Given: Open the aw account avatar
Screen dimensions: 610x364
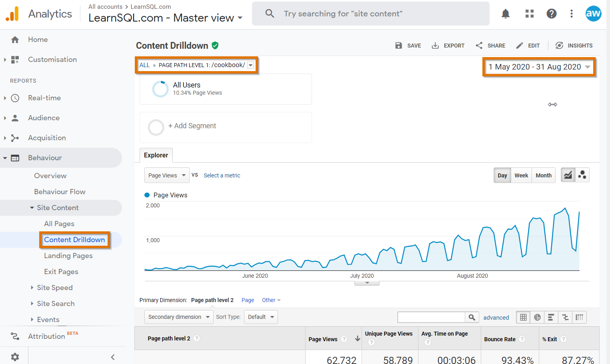Looking at the screenshot, I should click(x=593, y=14).
